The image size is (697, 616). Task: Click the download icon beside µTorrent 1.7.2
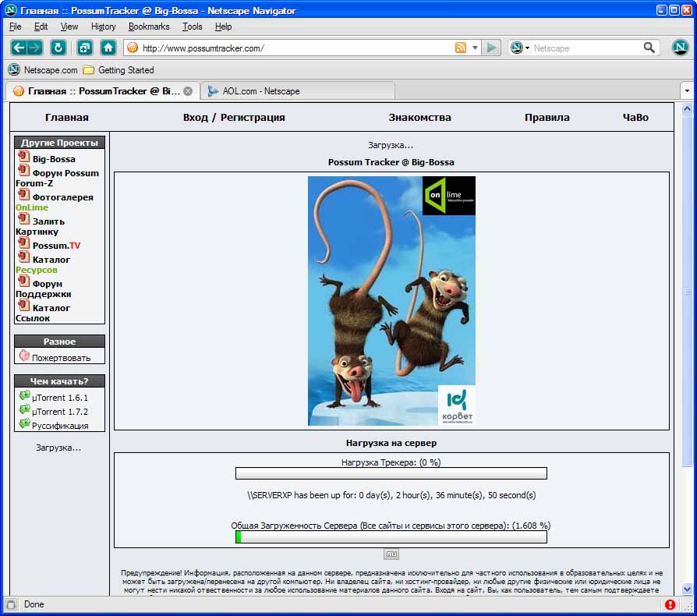coord(24,409)
